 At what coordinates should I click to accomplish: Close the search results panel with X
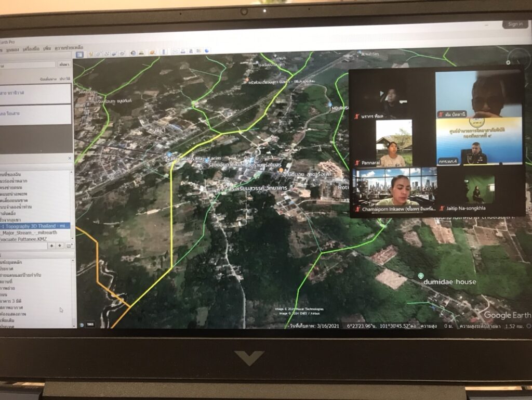pos(70,158)
